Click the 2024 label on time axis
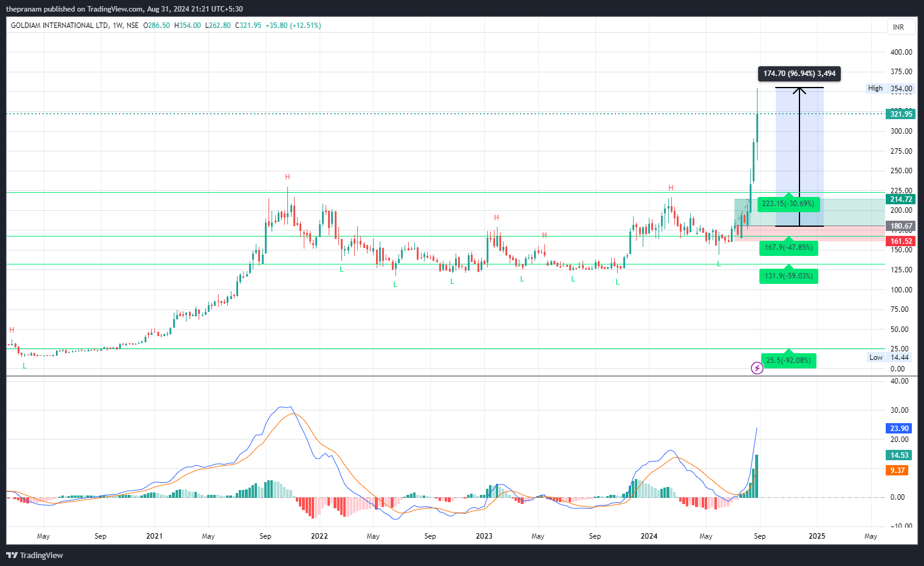The height and width of the screenshot is (566, 924). click(x=649, y=536)
